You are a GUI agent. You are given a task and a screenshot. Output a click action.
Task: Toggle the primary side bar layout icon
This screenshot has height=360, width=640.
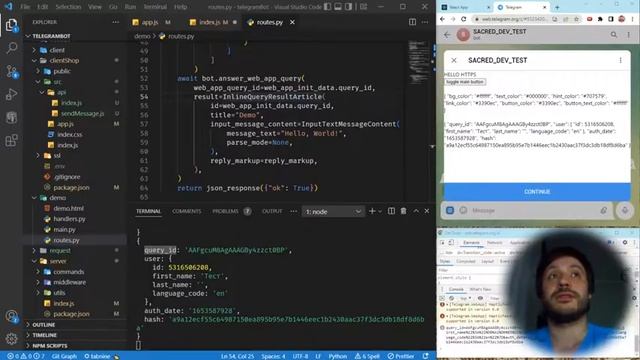pos(327,7)
